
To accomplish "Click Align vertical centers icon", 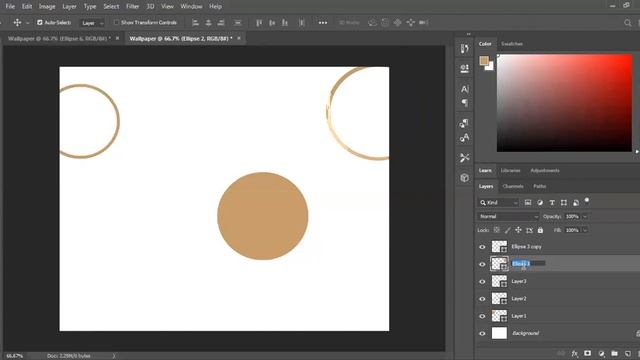I will [272, 23].
